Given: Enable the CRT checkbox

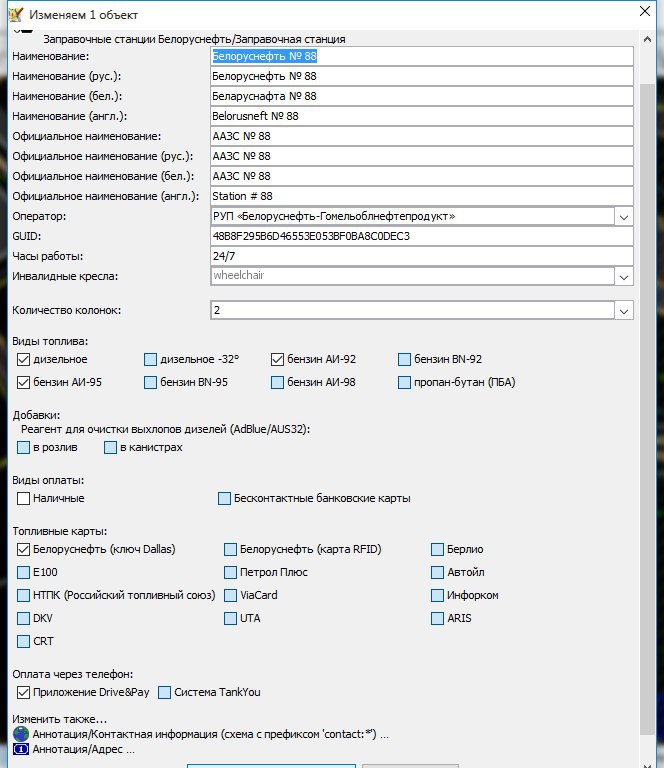Looking at the screenshot, I should (x=24, y=641).
